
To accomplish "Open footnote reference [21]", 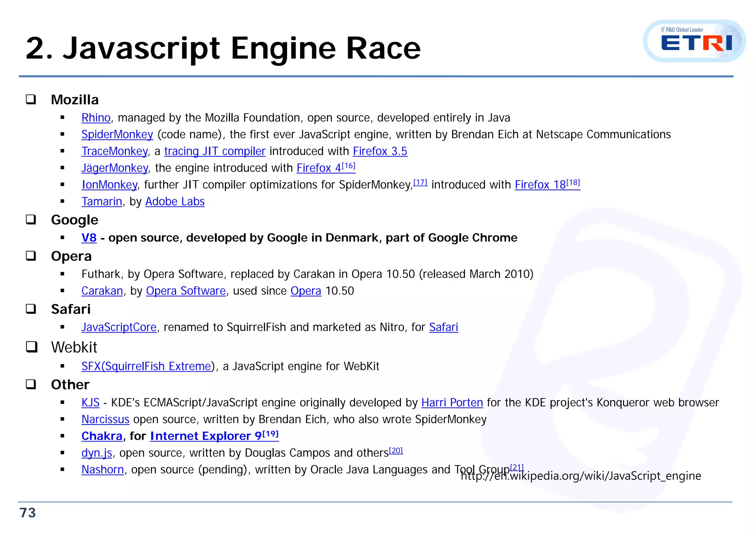I will (x=517, y=467).
